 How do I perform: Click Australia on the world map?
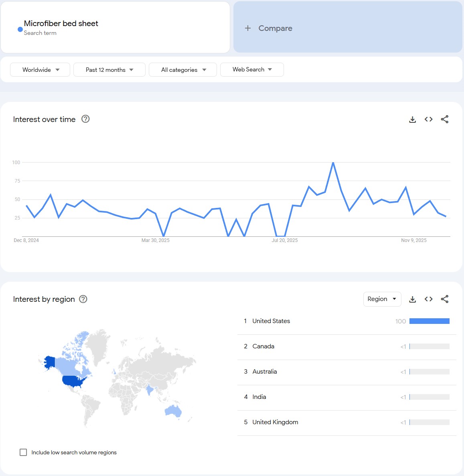[174, 411]
